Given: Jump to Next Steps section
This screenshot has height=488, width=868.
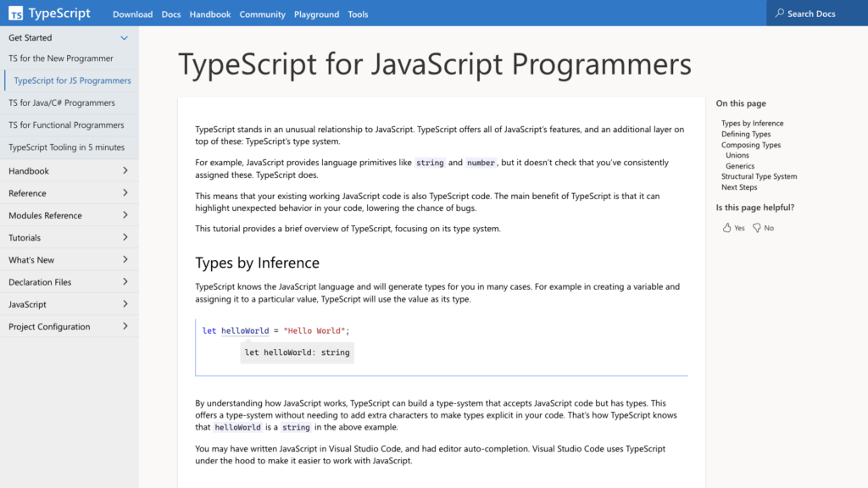Looking at the screenshot, I should (739, 187).
